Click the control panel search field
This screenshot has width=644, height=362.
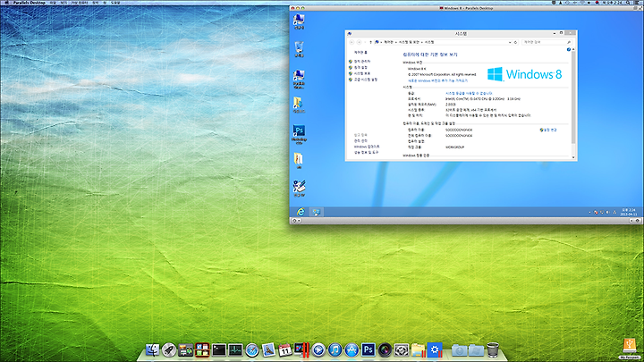(x=547, y=42)
